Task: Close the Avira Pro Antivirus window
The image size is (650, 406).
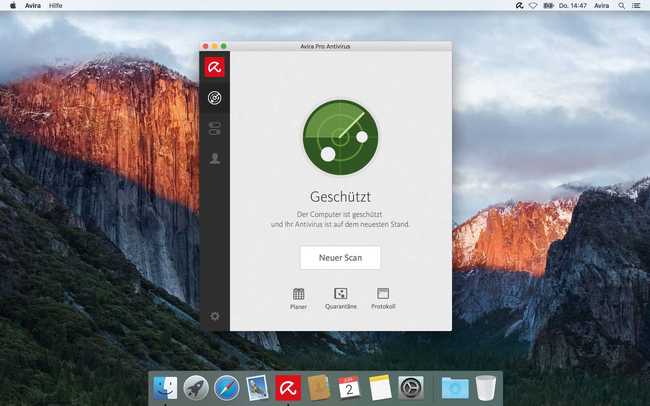Action: pyautogui.click(x=205, y=46)
